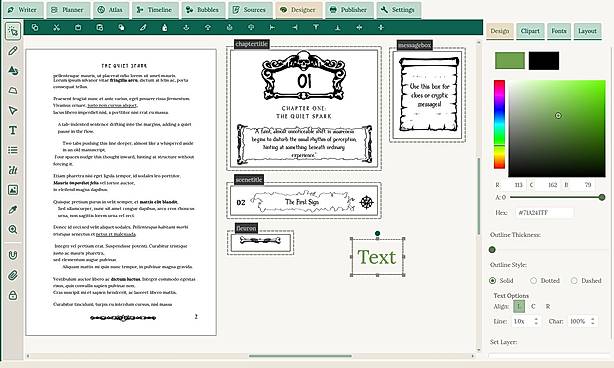Image resolution: width=614 pixels, height=368 pixels.
Task: Click the align bottom edges icon
Action: coord(338,27)
